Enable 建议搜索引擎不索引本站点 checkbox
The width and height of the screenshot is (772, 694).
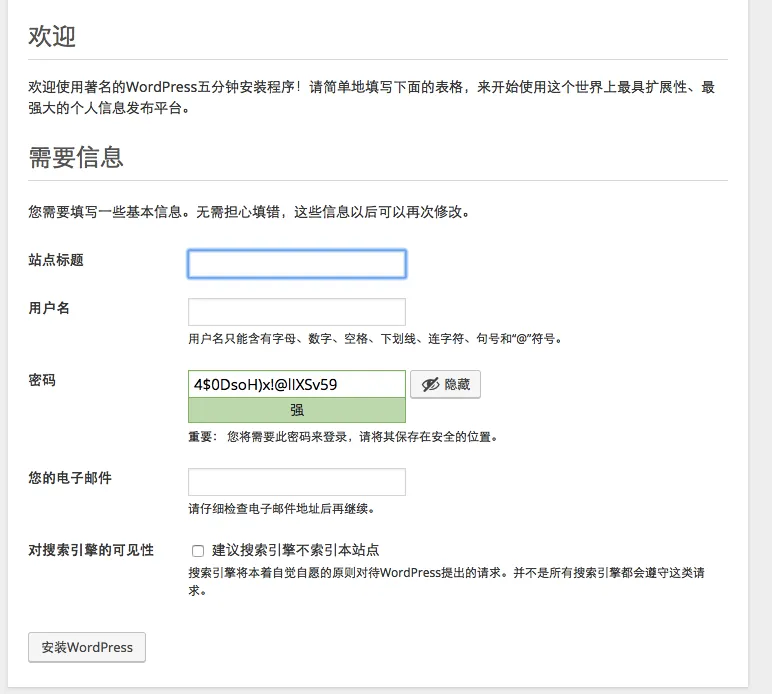point(198,551)
